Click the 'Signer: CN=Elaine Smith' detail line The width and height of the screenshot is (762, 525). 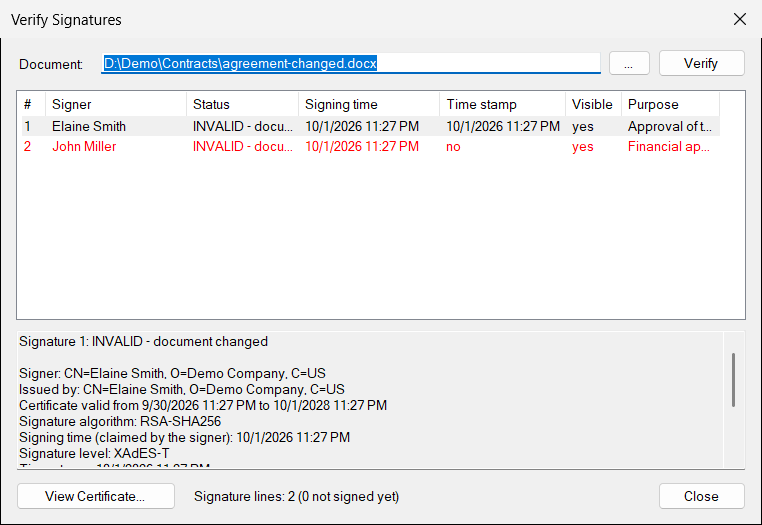(x=173, y=373)
